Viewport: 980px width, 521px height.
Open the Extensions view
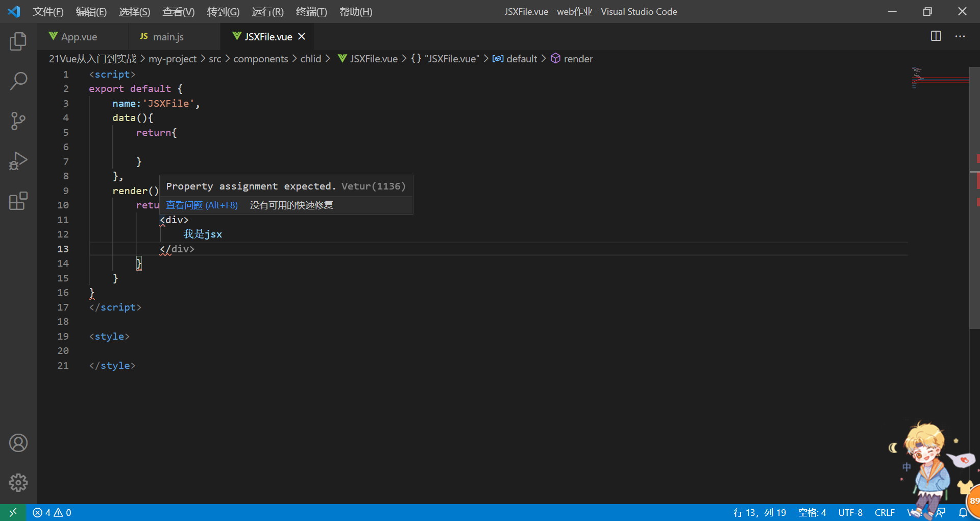pyautogui.click(x=18, y=201)
